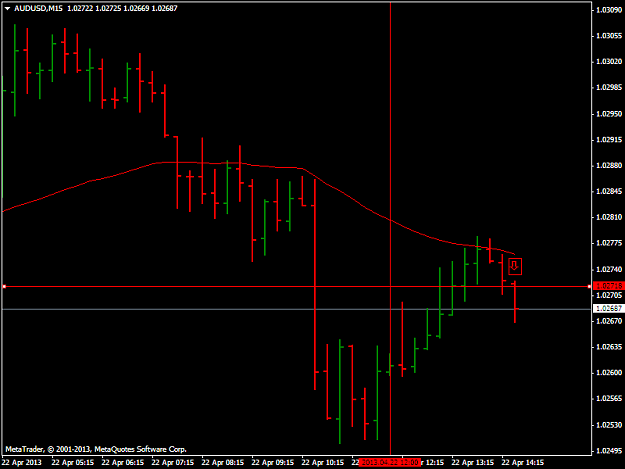625x469 pixels.
Task: Click the 22 Apr 09:15 time axis label
Action: coord(273,463)
